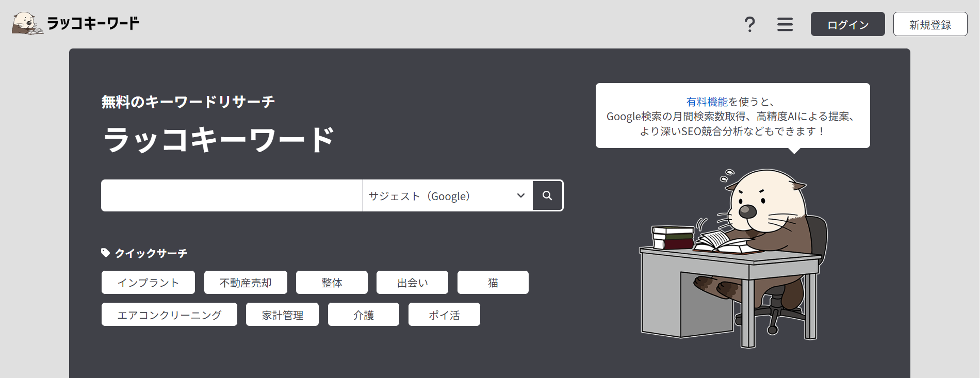Click the 無料のキーワードリサーチ heading

[188, 102]
